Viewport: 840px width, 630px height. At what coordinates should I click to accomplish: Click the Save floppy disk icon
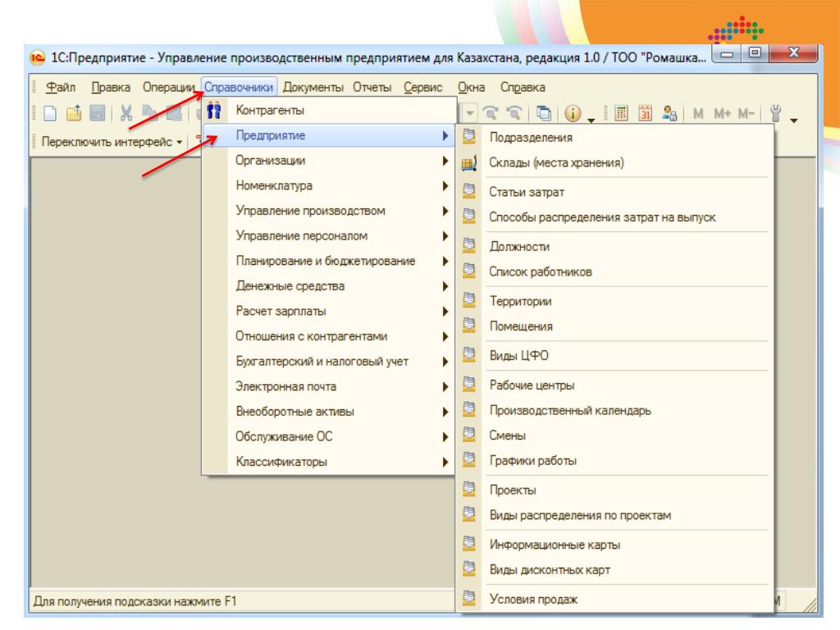point(98,113)
